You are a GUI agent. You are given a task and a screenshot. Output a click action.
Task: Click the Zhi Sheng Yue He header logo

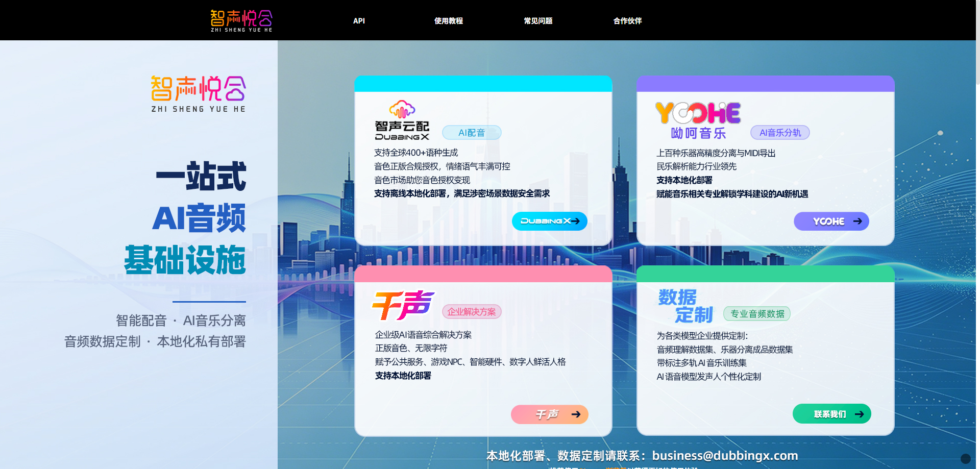tap(241, 21)
